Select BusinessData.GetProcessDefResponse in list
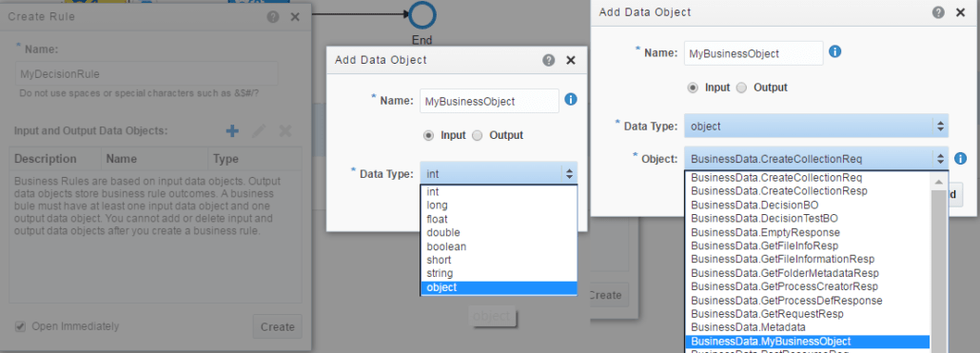Screen dimensions: 980x353 tap(808, 301)
